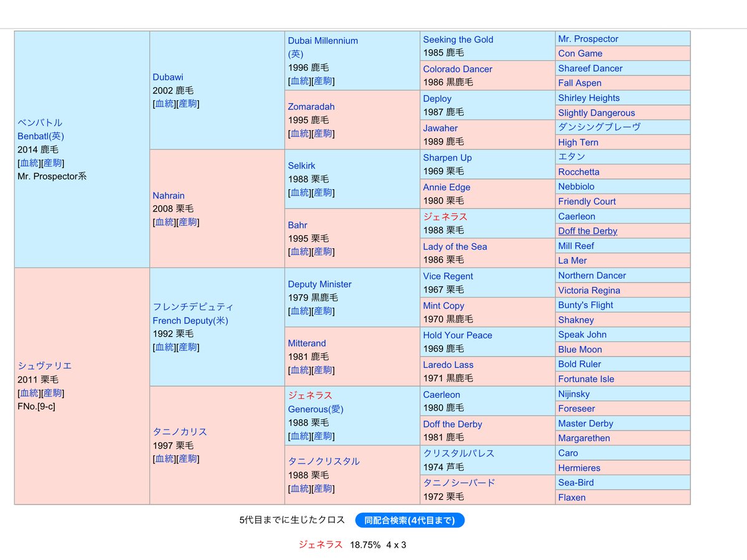Click the Nijinsky link
This screenshot has height=560, width=747.
[574, 394]
